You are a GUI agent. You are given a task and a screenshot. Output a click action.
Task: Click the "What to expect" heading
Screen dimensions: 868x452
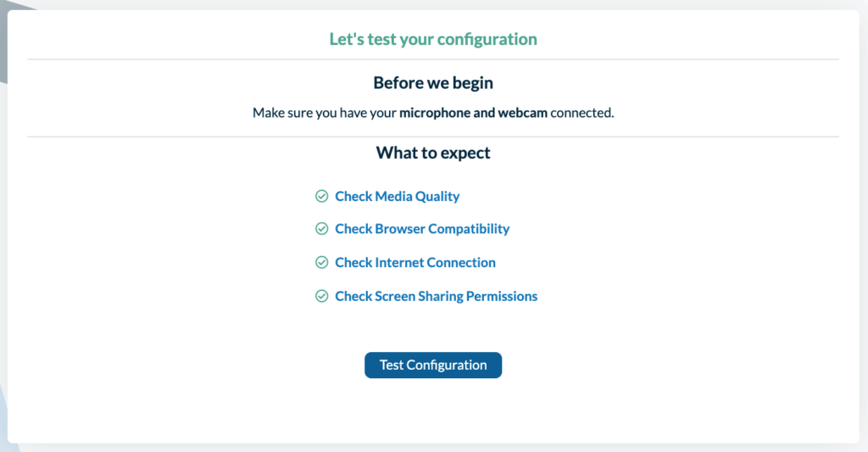[433, 153]
